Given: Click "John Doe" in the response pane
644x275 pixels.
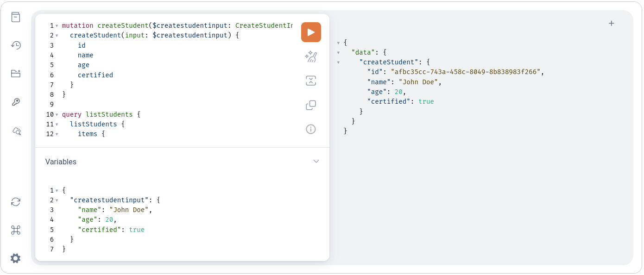Looking at the screenshot, I should click(418, 82).
